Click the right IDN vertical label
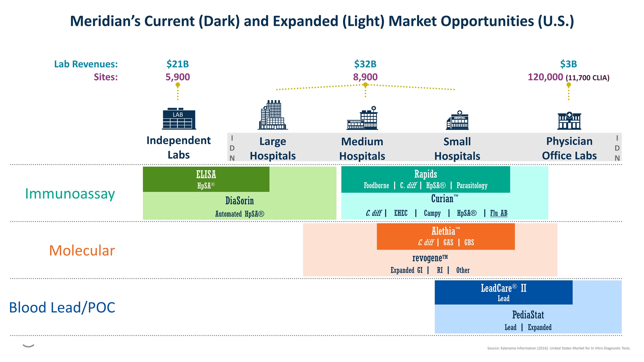644x362 pixels. pos(617,148)
